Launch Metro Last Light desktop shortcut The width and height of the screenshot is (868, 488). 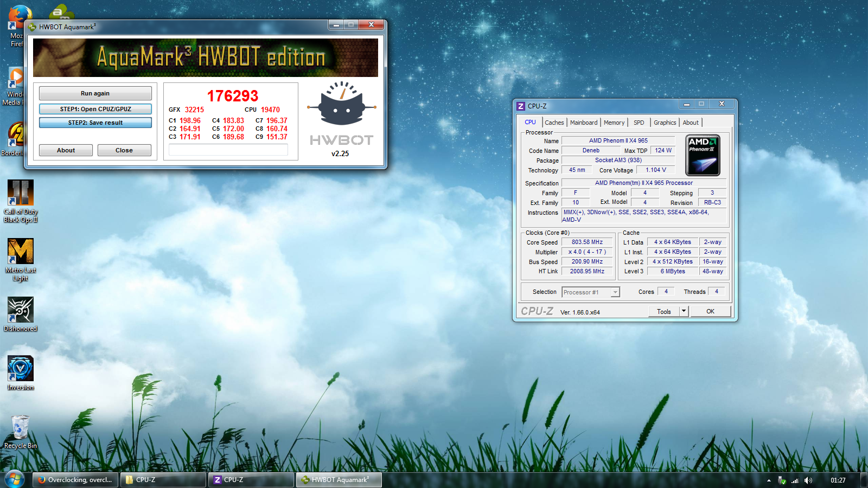coord(21,260)
